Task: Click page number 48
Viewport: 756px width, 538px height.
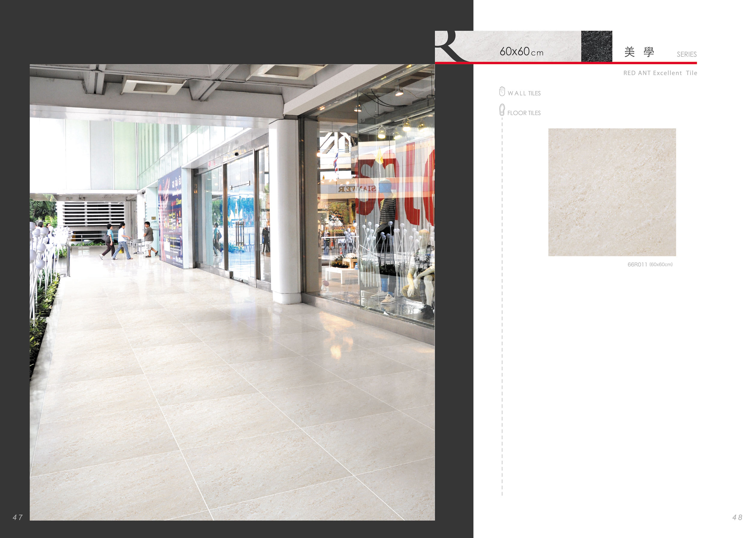Action: [x=737, y=517]
